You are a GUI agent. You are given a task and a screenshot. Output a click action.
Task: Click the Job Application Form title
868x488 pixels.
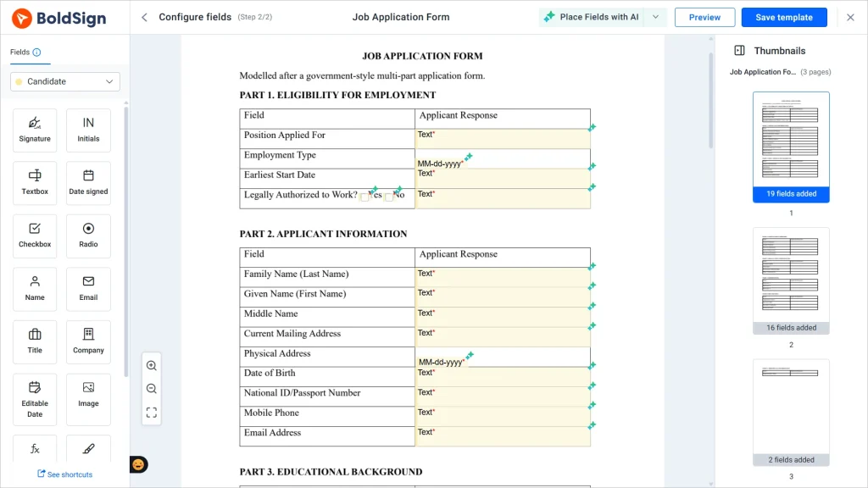point(401,17)
